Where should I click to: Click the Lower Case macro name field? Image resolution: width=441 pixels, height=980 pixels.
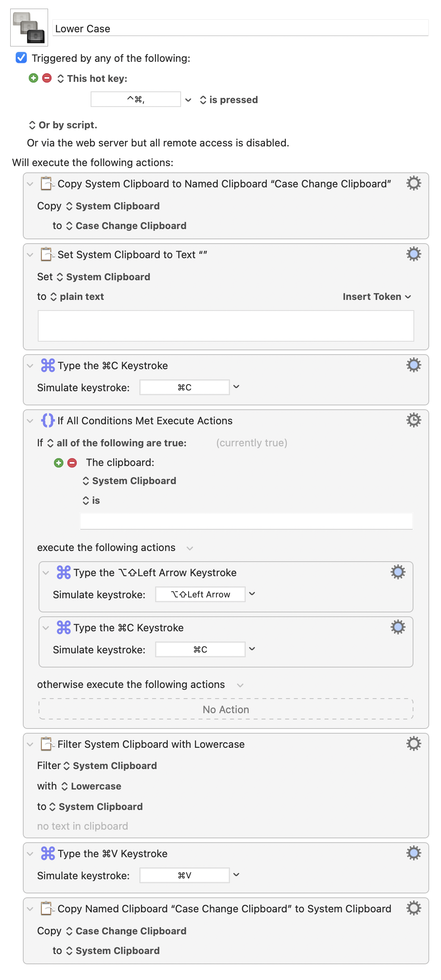(x=240, y=29)
